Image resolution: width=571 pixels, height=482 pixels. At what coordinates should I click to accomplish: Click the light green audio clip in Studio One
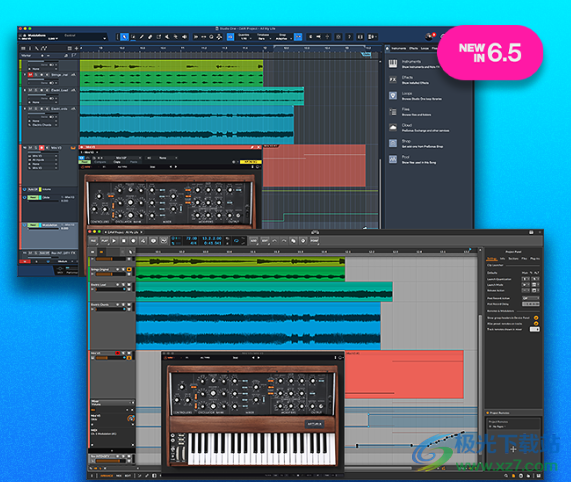coord(171,66)
